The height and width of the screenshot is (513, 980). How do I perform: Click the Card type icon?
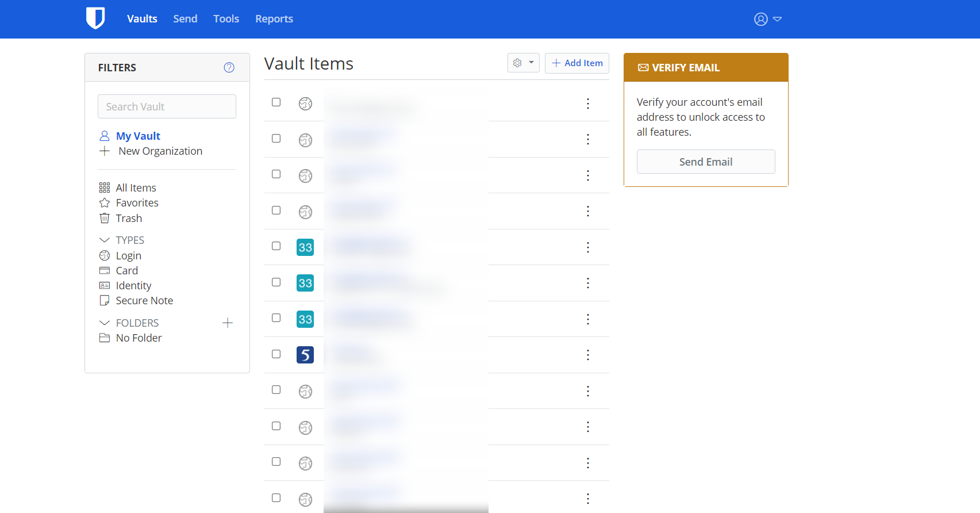(x=105, y=270)
